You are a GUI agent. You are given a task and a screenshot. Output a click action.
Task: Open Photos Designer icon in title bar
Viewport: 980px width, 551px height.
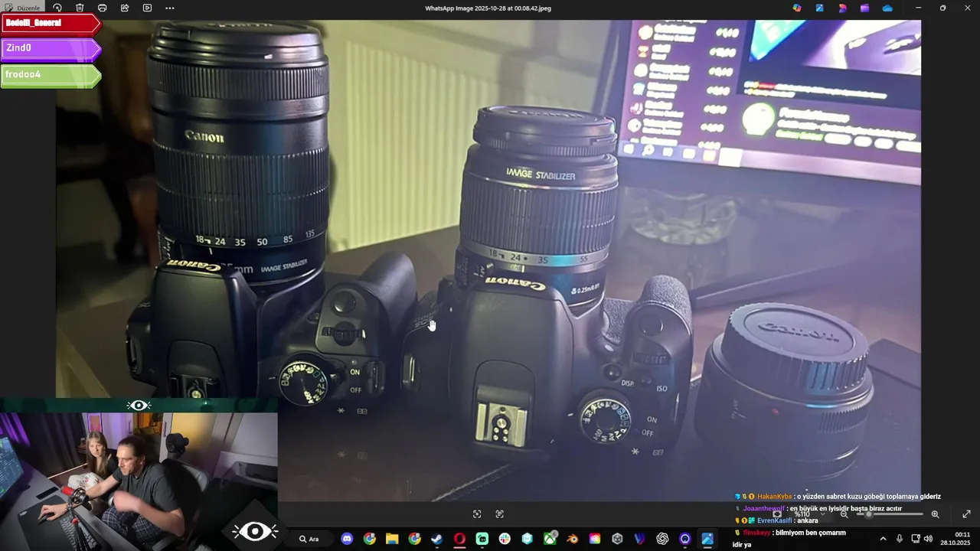(x=820, y=8)
